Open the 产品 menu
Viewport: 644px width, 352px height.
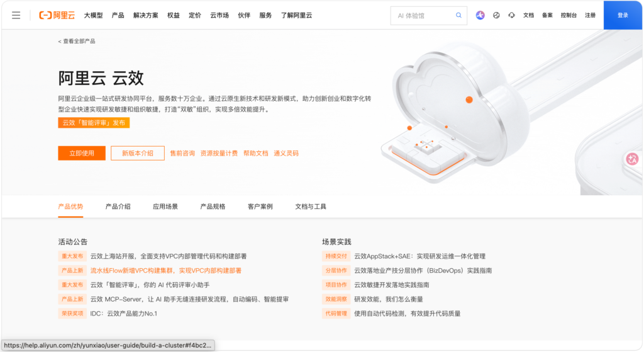click(118, 15)
